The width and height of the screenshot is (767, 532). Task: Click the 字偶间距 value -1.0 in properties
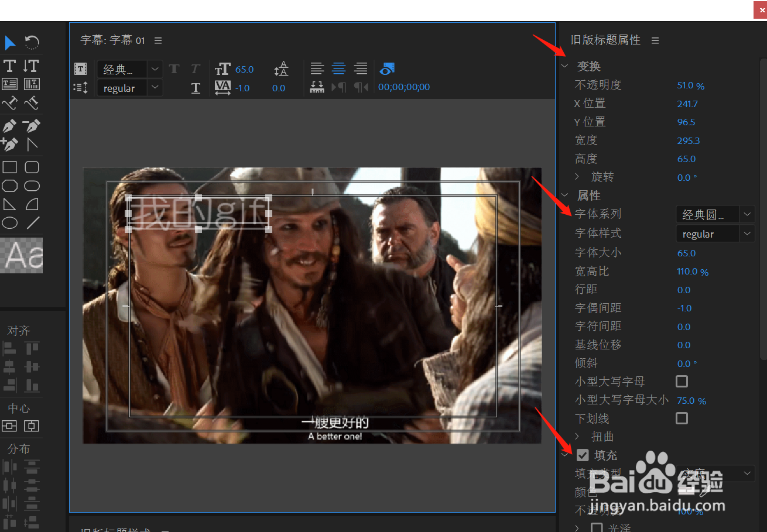click(684, 308)
